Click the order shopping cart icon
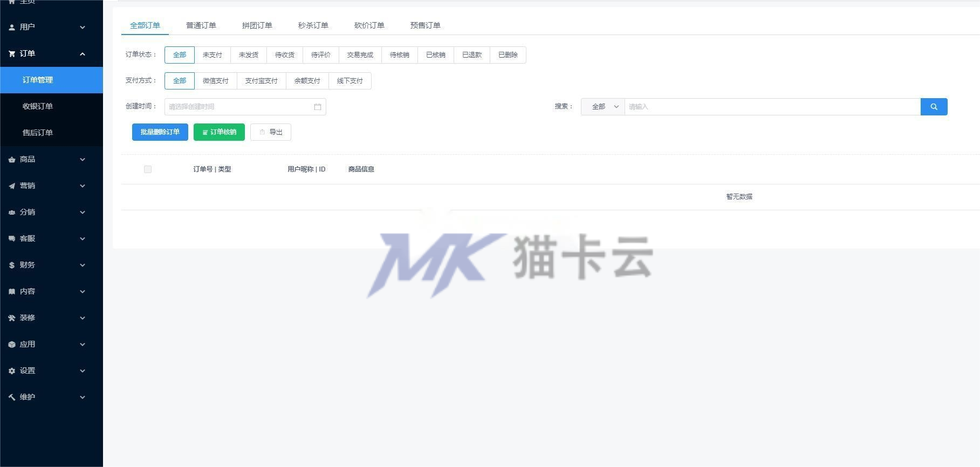 (12, 53)
